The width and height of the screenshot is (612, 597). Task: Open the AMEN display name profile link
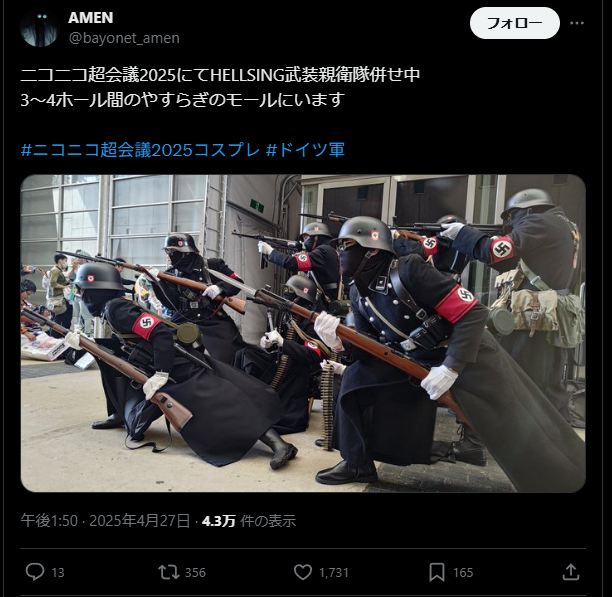[91, 18]
